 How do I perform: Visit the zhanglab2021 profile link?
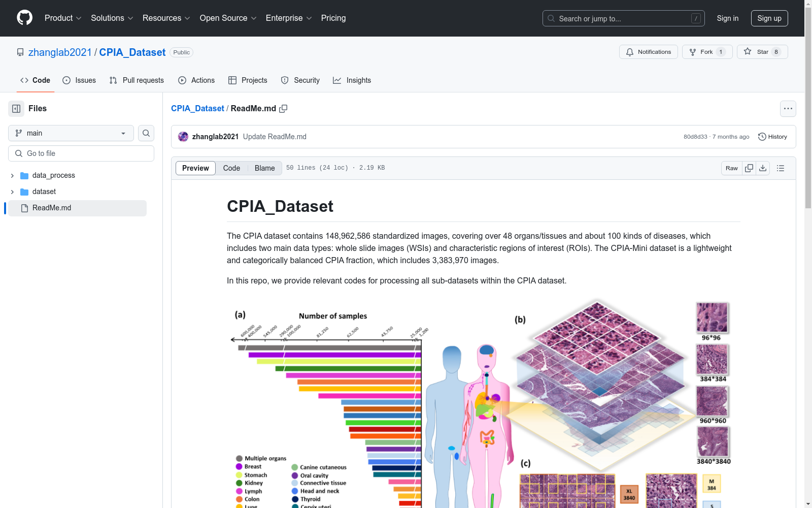click(x=60, y=52)
